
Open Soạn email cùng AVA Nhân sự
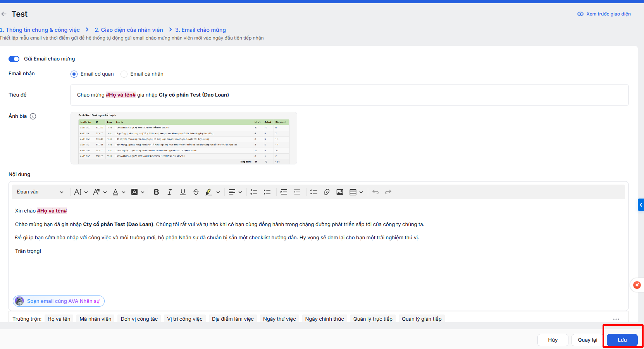[59, 301]
